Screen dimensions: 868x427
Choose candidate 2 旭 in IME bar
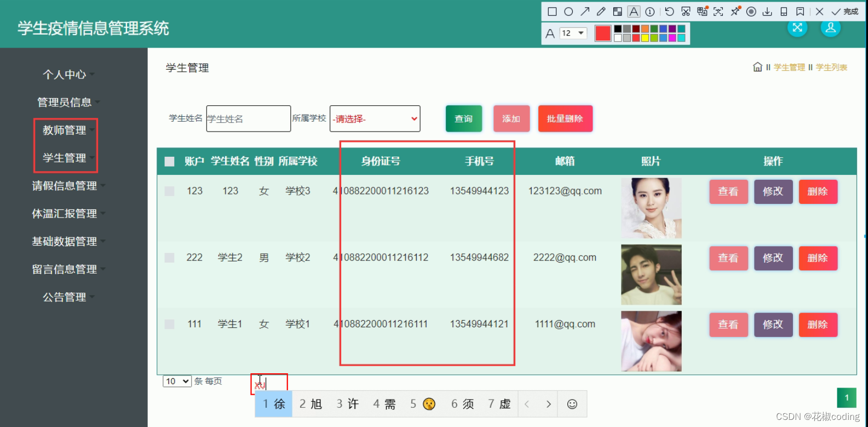[311, 404]
